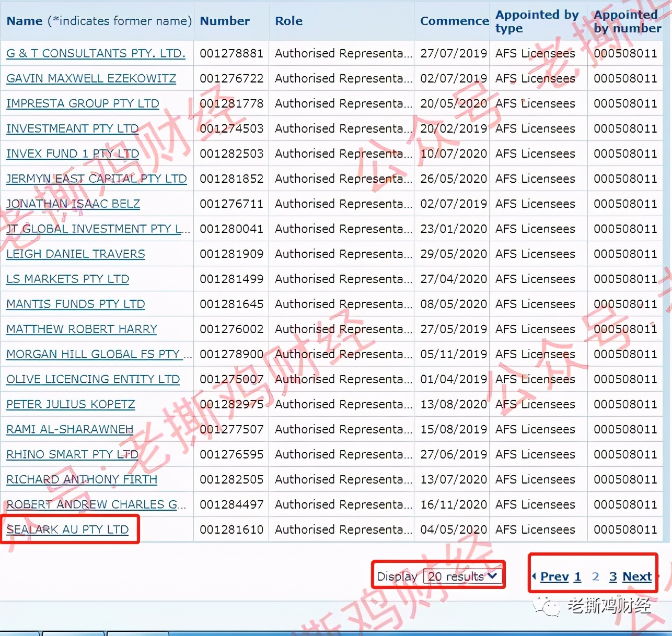Select number cell 001282503
Viewport: 672px width, 636px height.
pos(231,154)
